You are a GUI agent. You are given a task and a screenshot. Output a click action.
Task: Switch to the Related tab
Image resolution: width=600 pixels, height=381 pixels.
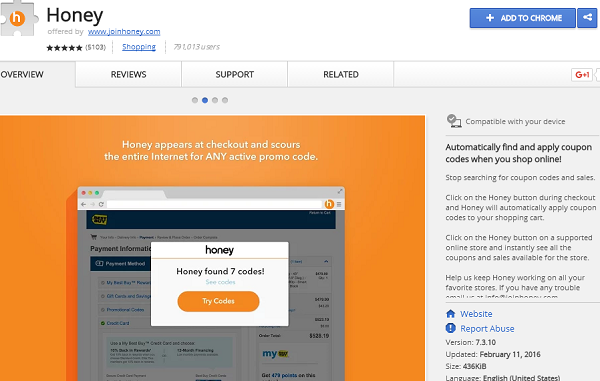341,75
